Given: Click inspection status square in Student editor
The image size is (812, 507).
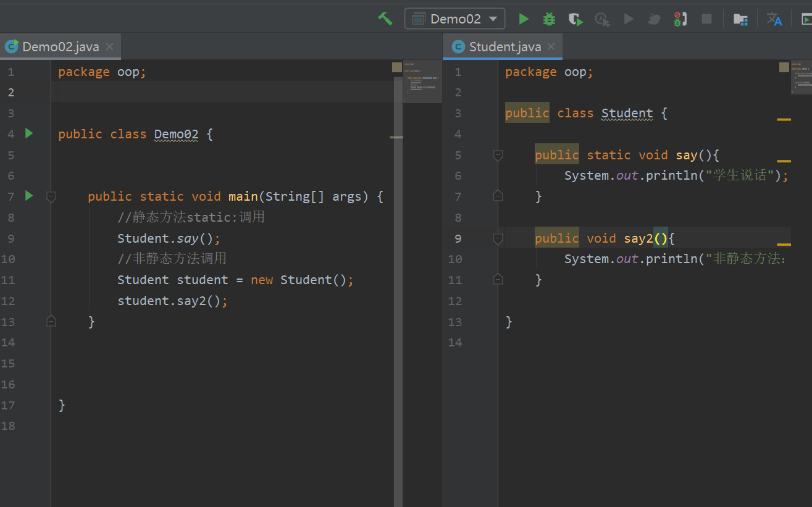Looking at the screenshot, I should click(784, 67).
